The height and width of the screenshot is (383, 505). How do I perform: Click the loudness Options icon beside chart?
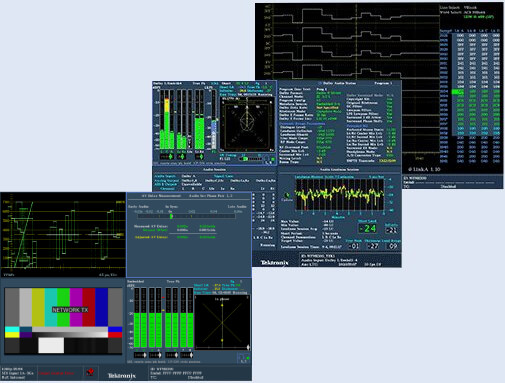pos(287,197)
